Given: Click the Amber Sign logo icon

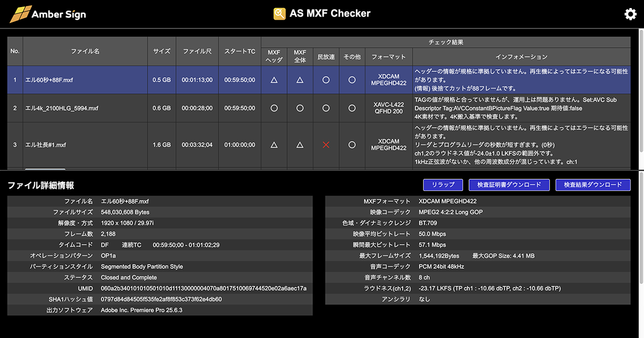Looking at the screenshot, I should 20,14.
